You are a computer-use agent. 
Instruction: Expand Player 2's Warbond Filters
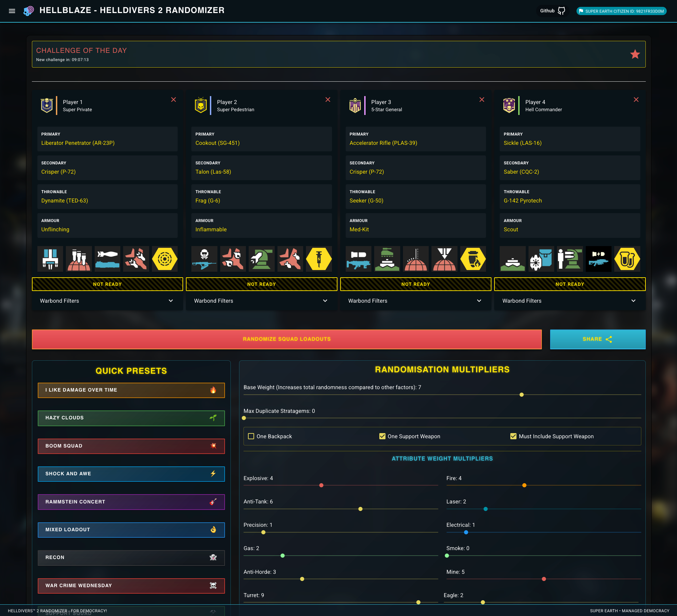click(x=262, y=301)
